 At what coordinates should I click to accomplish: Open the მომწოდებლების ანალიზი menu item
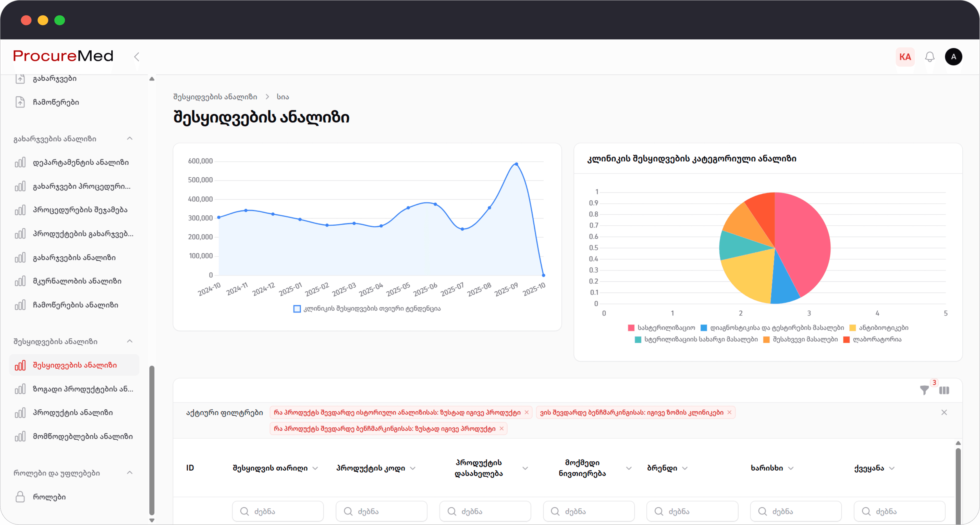point(82,436)
